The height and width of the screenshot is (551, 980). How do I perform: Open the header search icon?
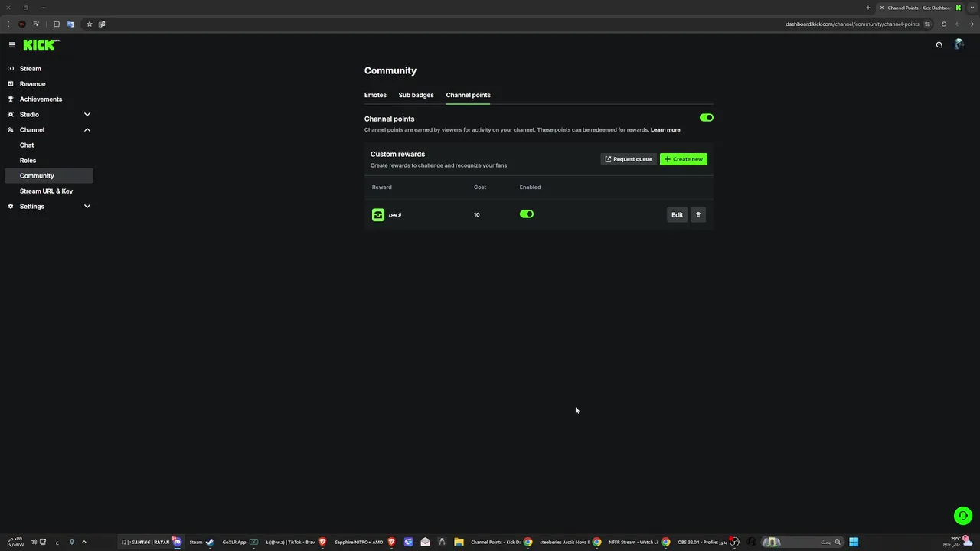[x=939, y=45]
